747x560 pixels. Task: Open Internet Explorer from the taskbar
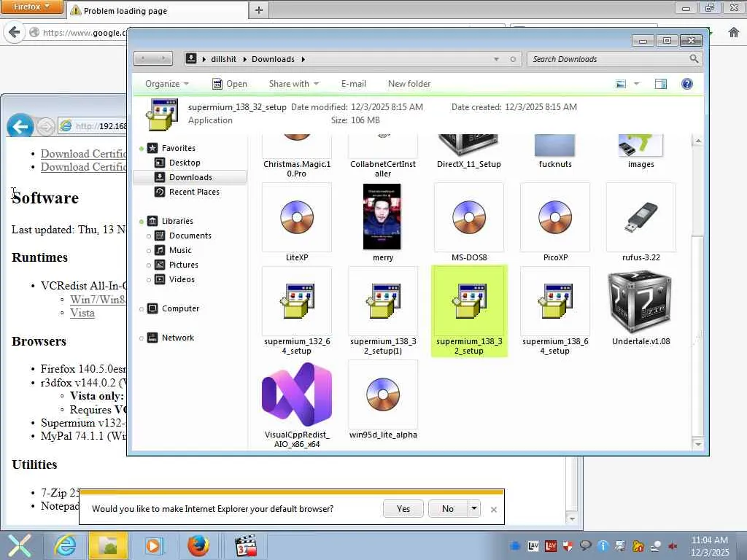(x=65, y=545)
